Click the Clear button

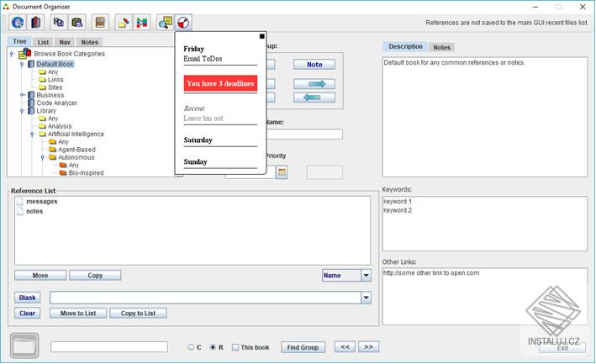(28, 313)
